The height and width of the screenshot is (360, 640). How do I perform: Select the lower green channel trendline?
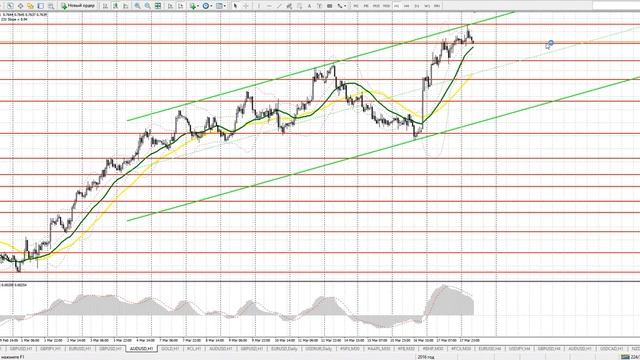click(383, 149)
